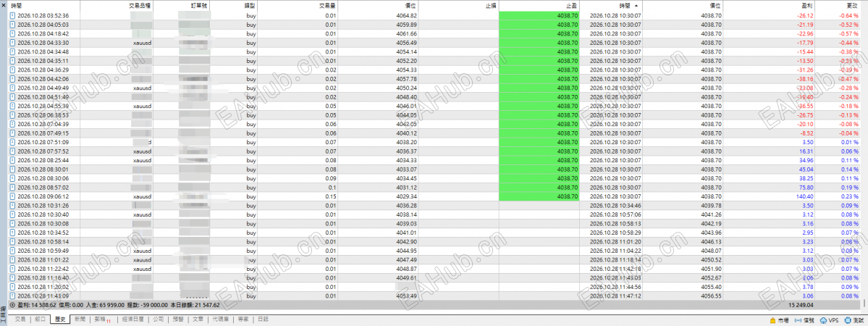
Task: Sort trades by the 盈利 column header
Action: pos(806,5)
